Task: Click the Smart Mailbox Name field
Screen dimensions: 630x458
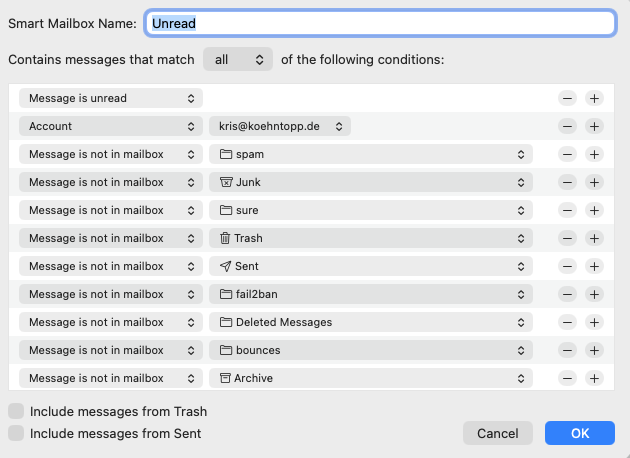Action: click(380, 22)
